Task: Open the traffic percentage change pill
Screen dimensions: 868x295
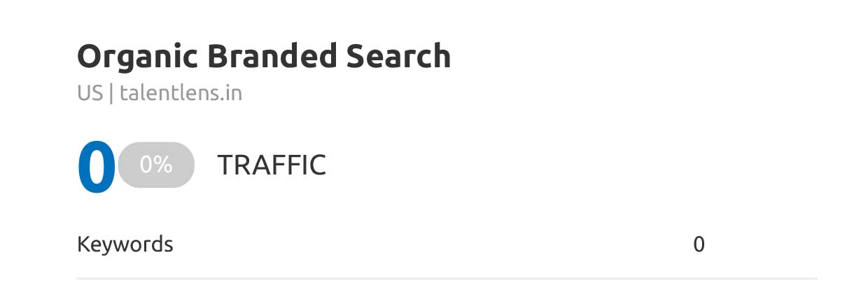Action: pos(155,165)
